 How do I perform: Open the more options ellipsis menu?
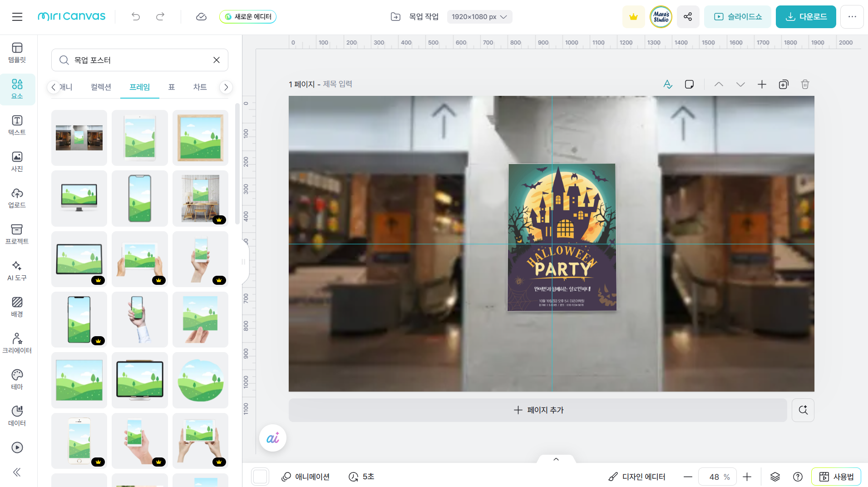click(852, 17)
